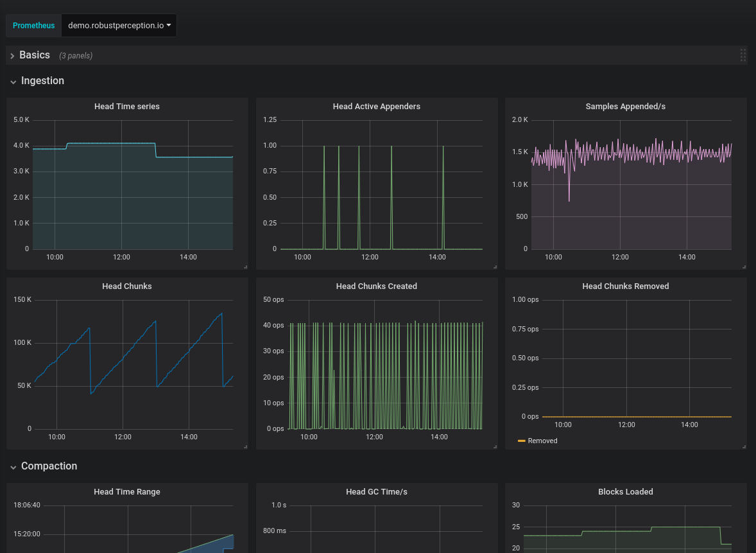Click the Head Chunks Removed panel resize handle
756x553 pixels.
pyautogui.click(x=744, y=446)
